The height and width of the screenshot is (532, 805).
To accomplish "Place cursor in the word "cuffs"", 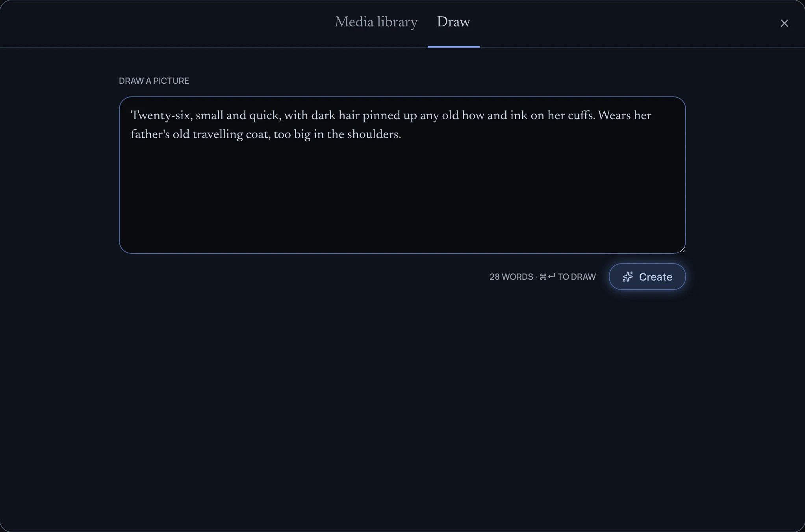I will pyautogui.click(x=581, y=116).
